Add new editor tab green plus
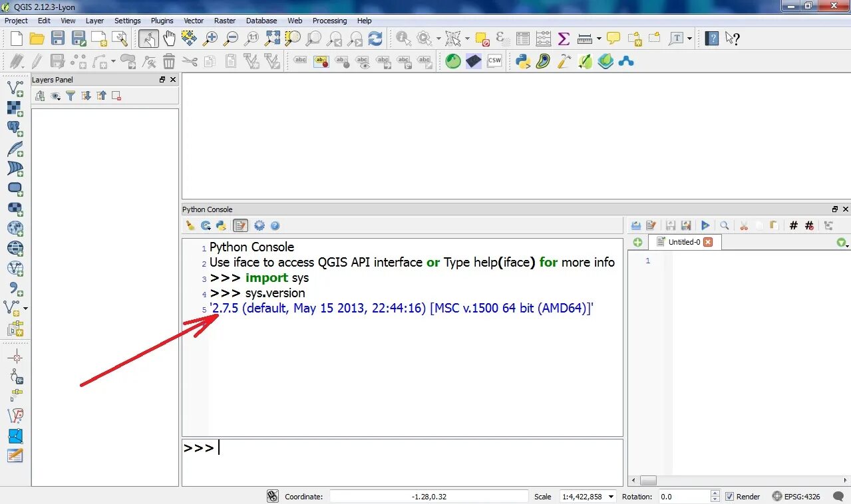The image size is (851, 504). [637, 242]
